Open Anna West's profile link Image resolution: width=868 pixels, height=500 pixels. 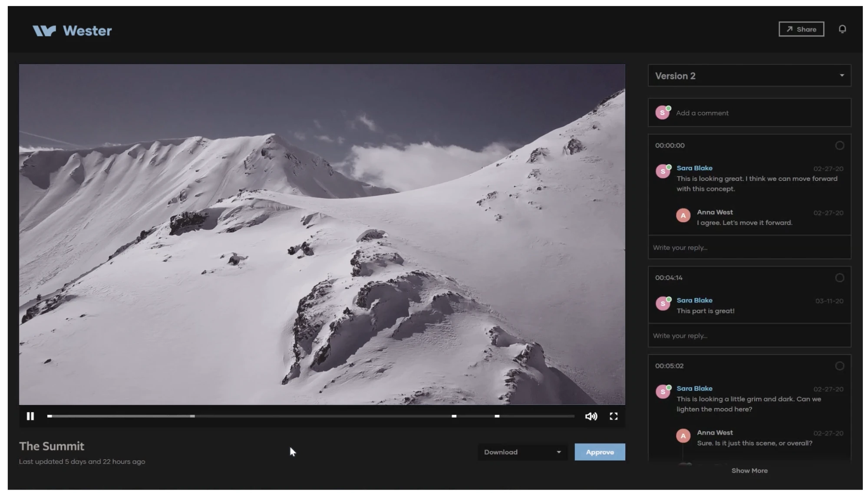point(715,212)
